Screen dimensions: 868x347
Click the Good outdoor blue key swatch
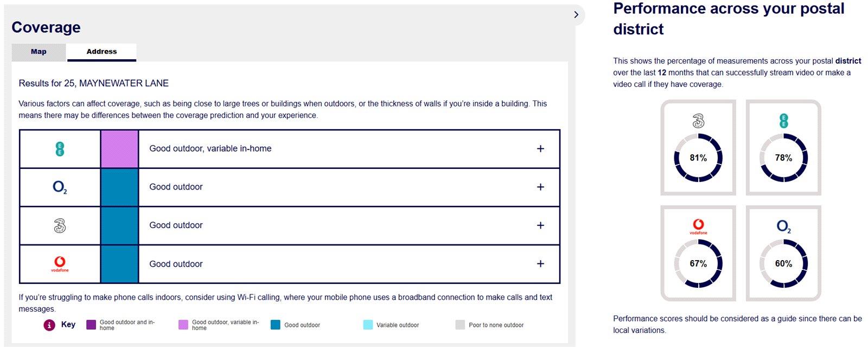point(276,325)
